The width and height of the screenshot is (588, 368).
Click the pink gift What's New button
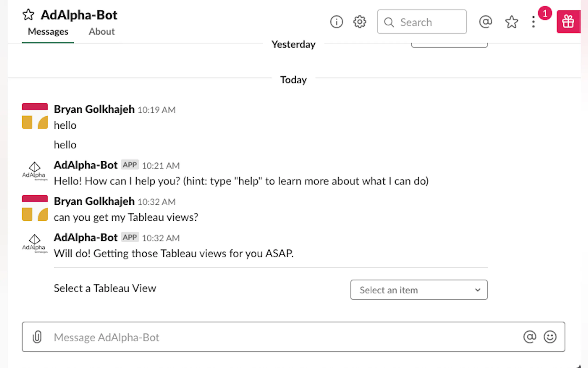point(568,22)
